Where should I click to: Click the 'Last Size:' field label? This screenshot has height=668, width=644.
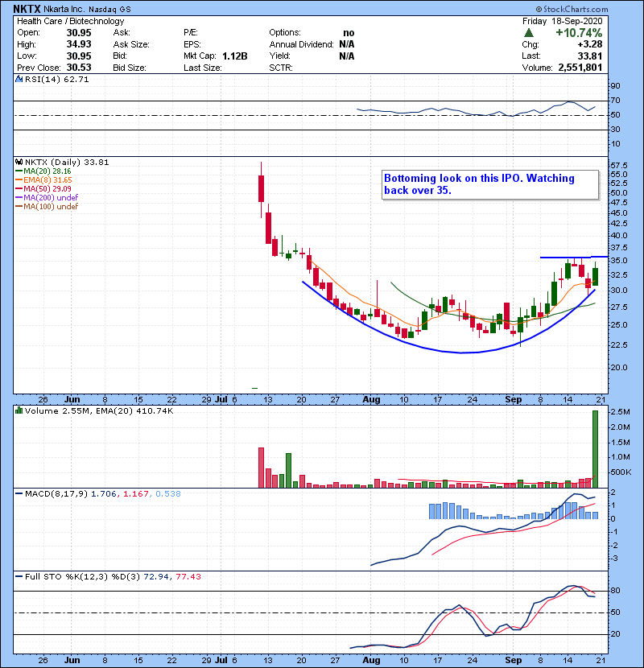(202, 68)
